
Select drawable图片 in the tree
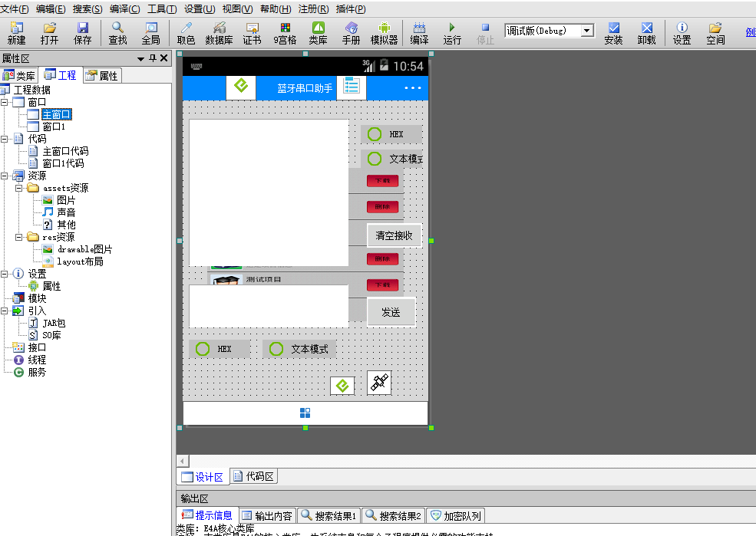tap(85, 249)
